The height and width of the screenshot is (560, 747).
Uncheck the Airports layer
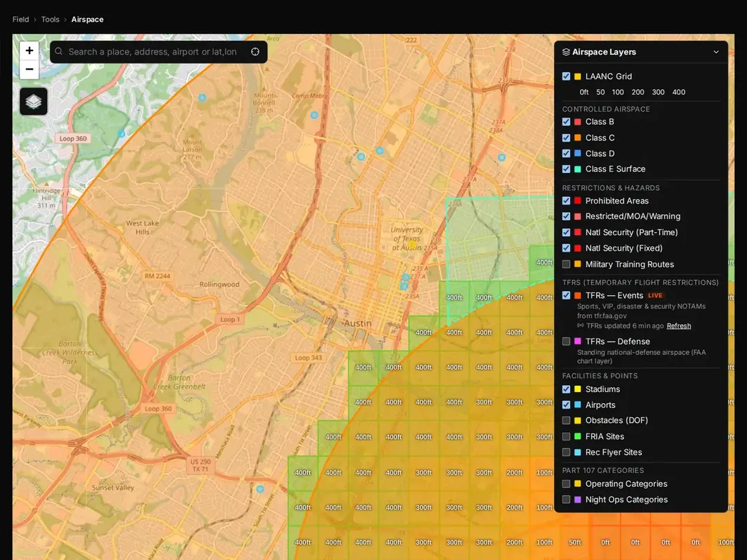[566, 404]
